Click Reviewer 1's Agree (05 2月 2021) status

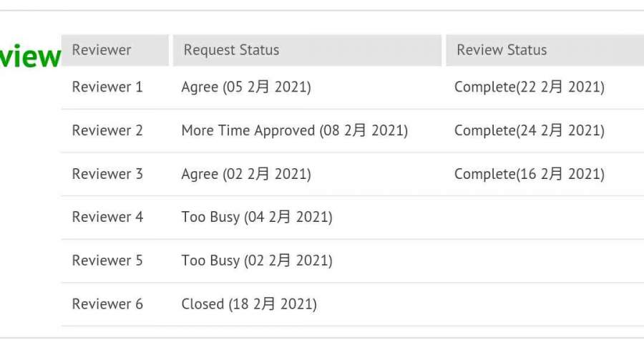[246, 87]
